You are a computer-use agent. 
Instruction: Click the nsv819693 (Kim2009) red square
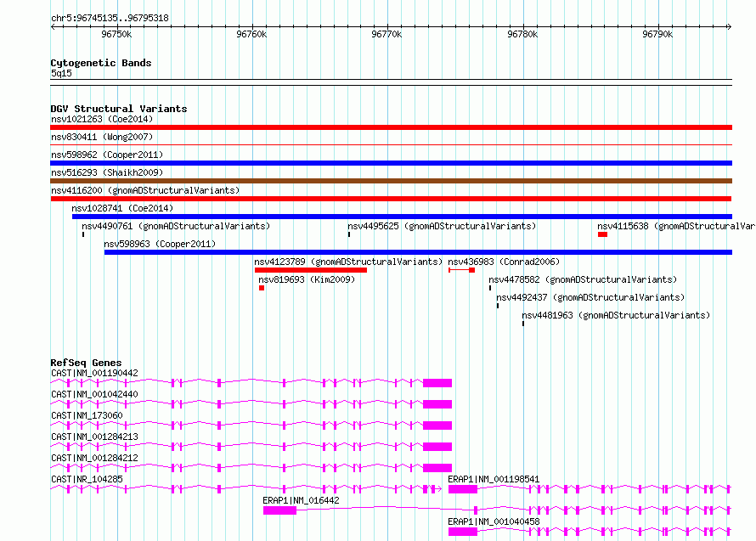pos(262,288)
